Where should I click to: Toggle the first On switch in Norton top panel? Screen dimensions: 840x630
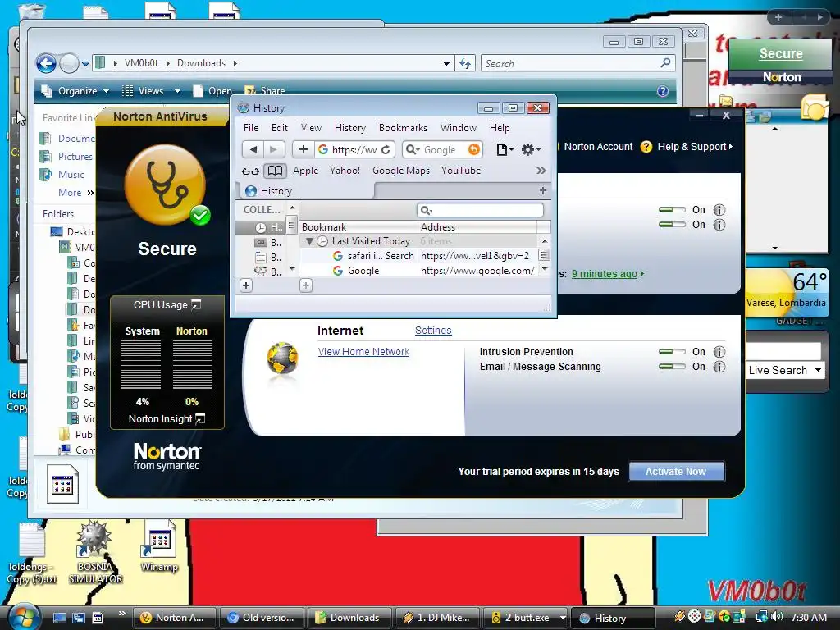pos(672,210)
